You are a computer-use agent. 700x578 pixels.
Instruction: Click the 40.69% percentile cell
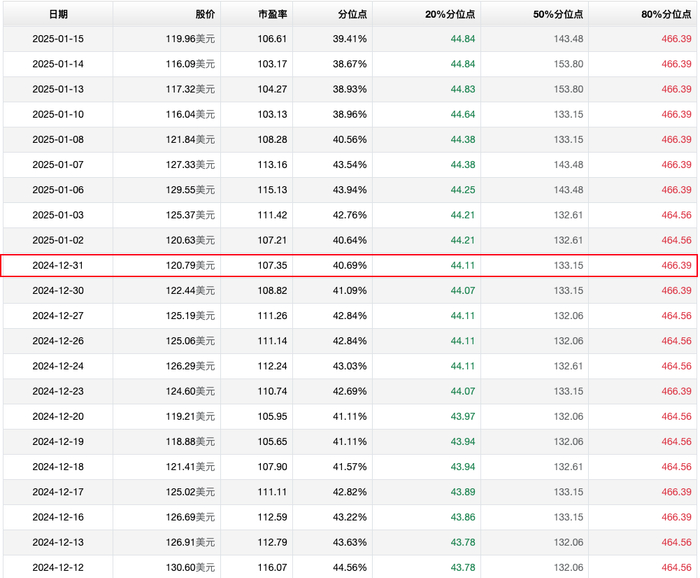click(x=350, y=265)
